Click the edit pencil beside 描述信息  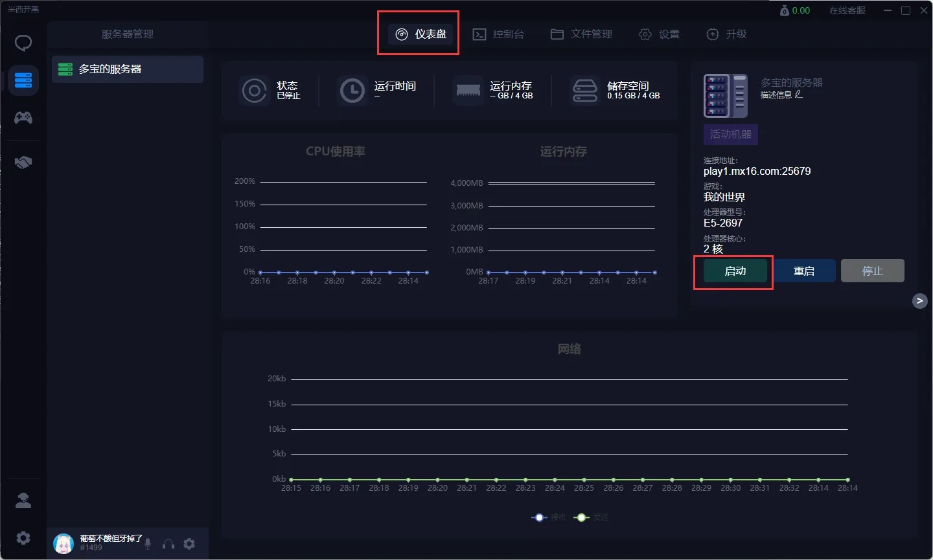[x=799, y=95]
